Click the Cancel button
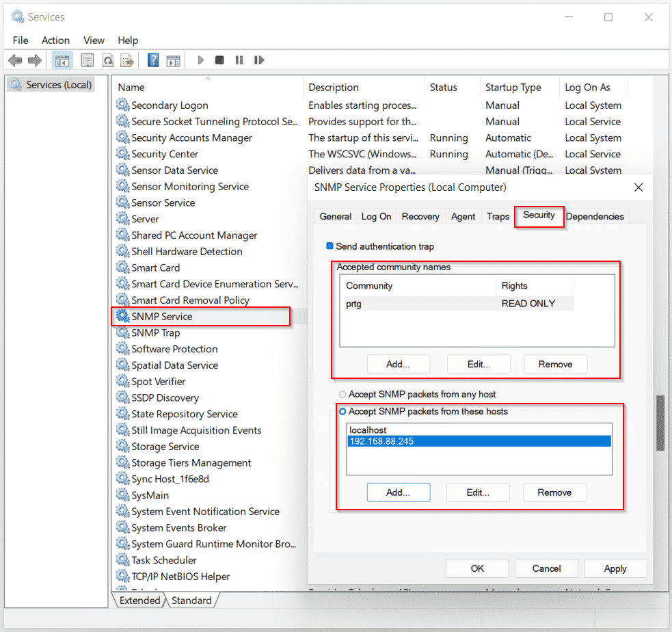672x632 pixels. (546, 568)
